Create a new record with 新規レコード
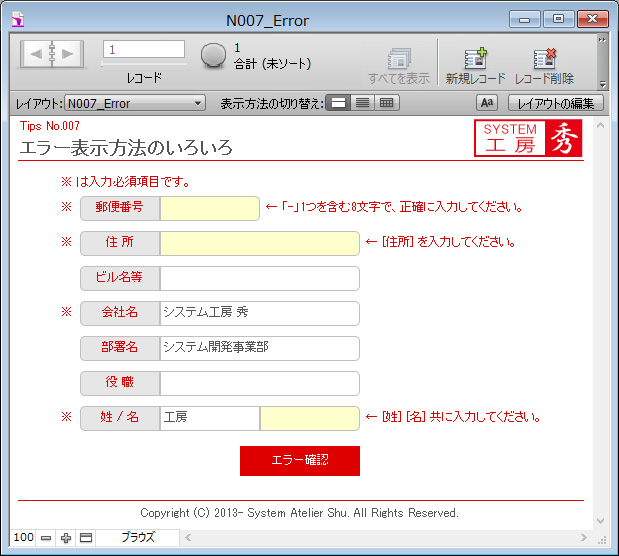 pos(475,66)
